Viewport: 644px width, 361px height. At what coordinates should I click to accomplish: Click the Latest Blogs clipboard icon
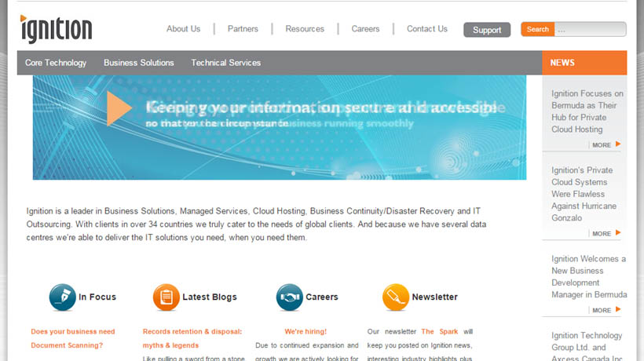(x=166, y=297)
